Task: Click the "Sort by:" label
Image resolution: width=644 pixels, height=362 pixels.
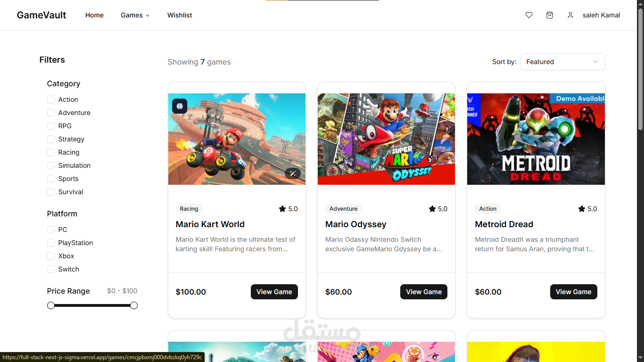Action: coord(504,62)
